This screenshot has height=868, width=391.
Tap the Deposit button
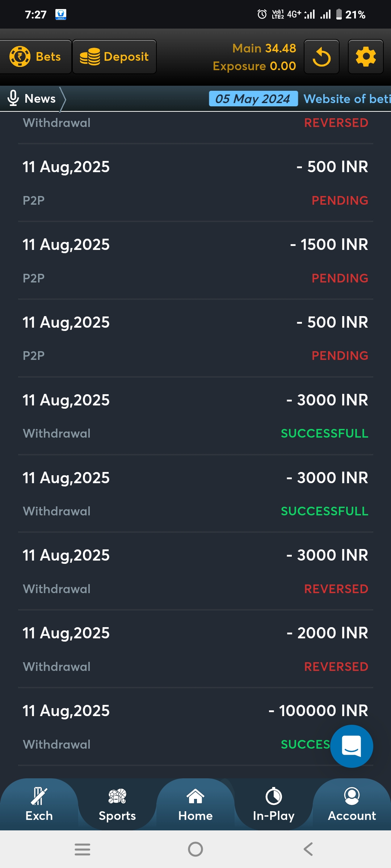114,57
